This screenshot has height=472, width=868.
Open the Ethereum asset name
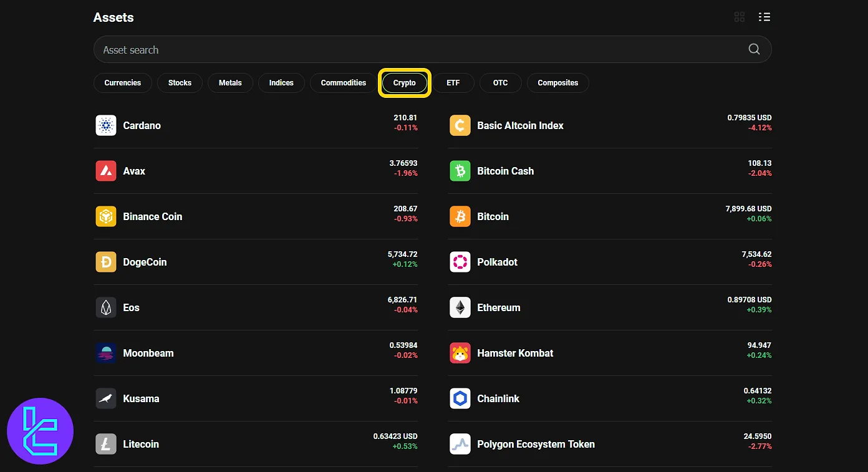pyautogui.click(x=499, y=307)
